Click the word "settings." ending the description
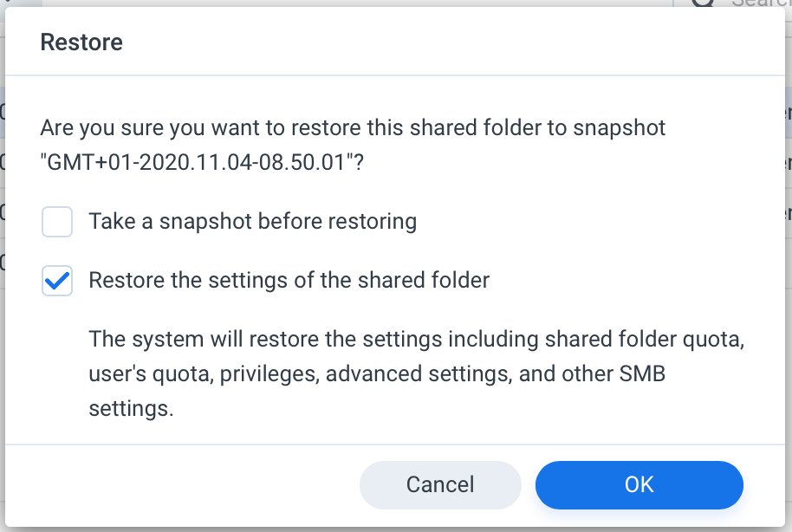The image size is (792, 532). [x=132, y=408]
